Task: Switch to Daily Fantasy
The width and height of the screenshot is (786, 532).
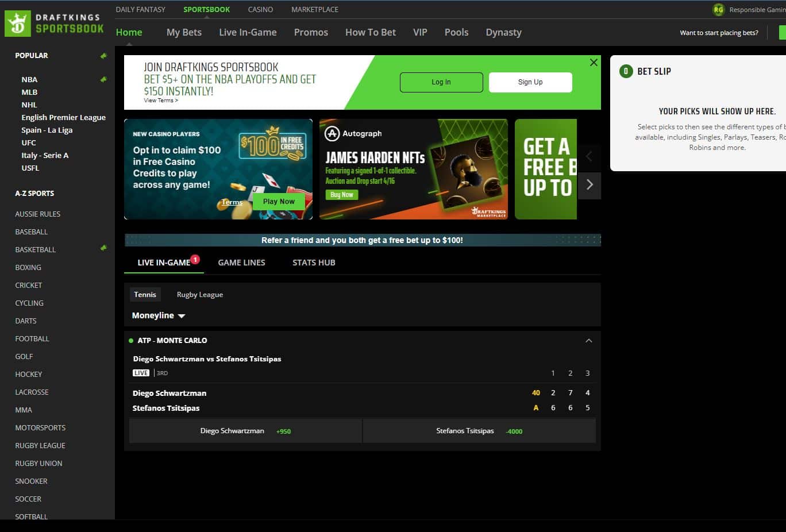Action: 140,10
